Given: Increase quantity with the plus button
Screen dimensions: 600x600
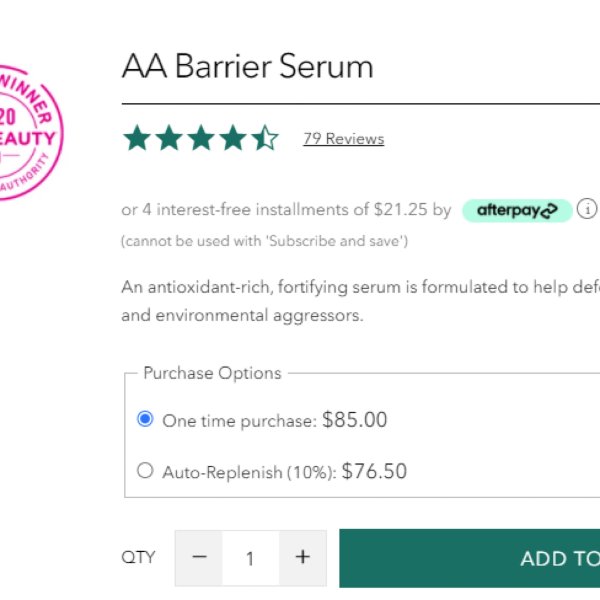Looking at the screenshot, I should [303, 558].
